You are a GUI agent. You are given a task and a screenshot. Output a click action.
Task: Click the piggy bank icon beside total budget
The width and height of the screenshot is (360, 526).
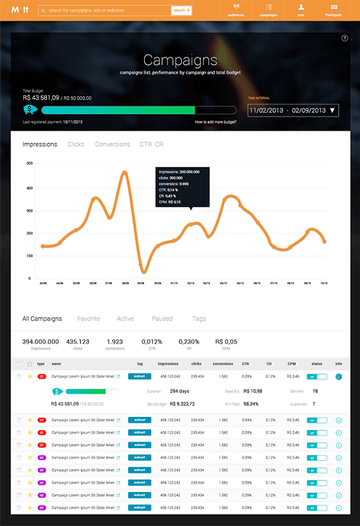(30, 109)
